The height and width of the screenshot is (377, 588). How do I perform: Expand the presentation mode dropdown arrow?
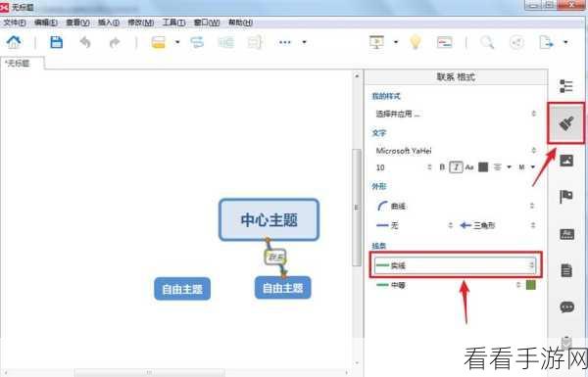coord(396,42)
